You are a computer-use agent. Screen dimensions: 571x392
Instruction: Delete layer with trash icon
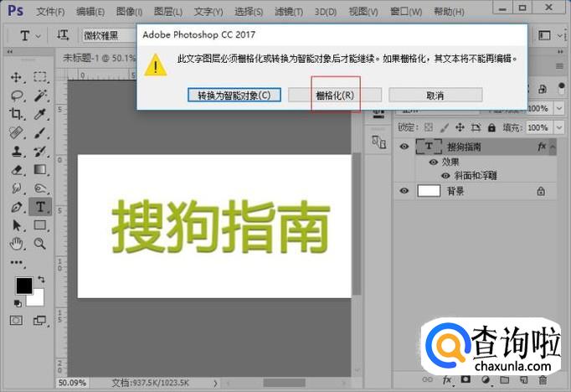coord(543,380)
